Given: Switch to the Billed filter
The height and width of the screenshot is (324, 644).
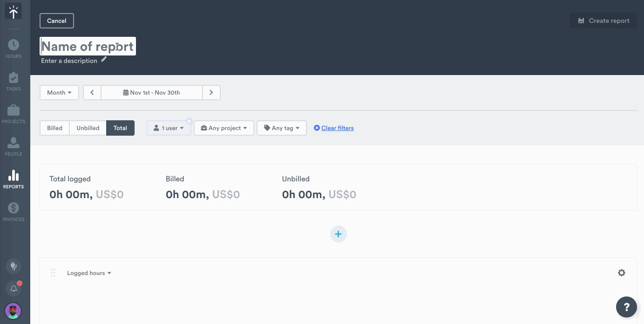Looking at the screenshot, I should 54,128.
